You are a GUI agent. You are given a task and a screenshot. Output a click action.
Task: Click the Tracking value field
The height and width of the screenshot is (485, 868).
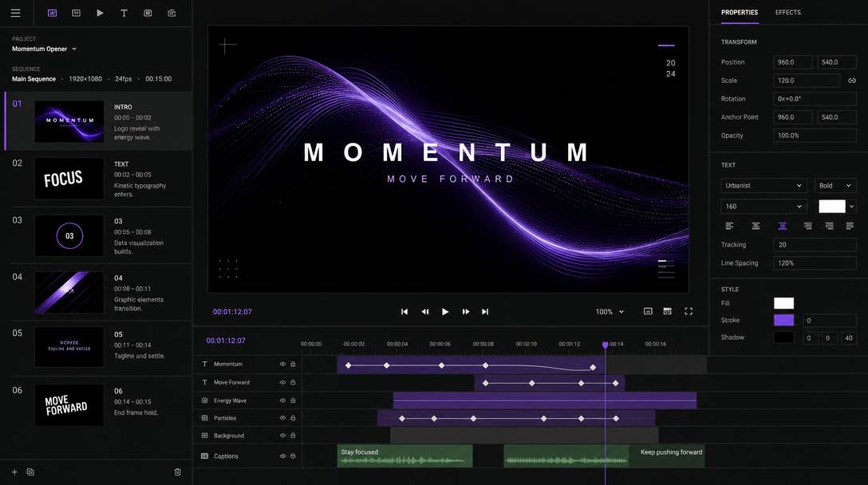tap(815, 245)
